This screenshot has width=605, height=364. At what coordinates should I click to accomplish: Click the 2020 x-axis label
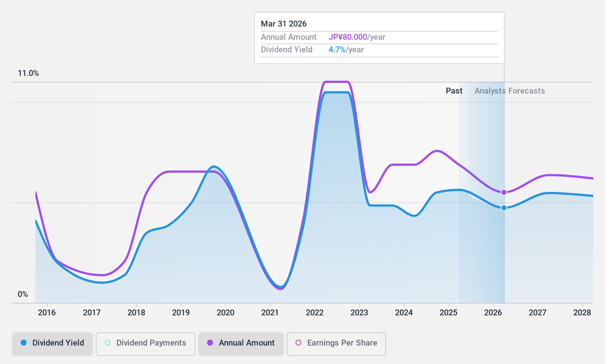225,313
